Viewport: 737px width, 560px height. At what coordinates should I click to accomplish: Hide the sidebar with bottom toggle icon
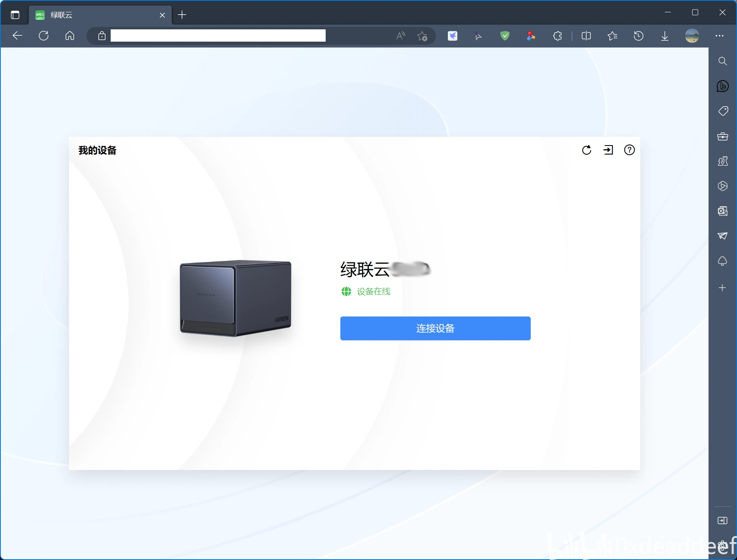point(723,520)
